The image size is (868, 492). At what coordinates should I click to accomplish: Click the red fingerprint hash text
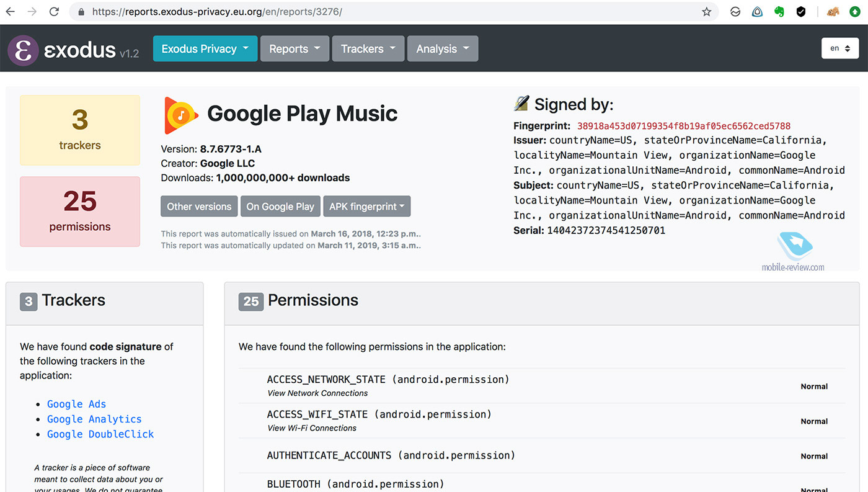(684, 125)
